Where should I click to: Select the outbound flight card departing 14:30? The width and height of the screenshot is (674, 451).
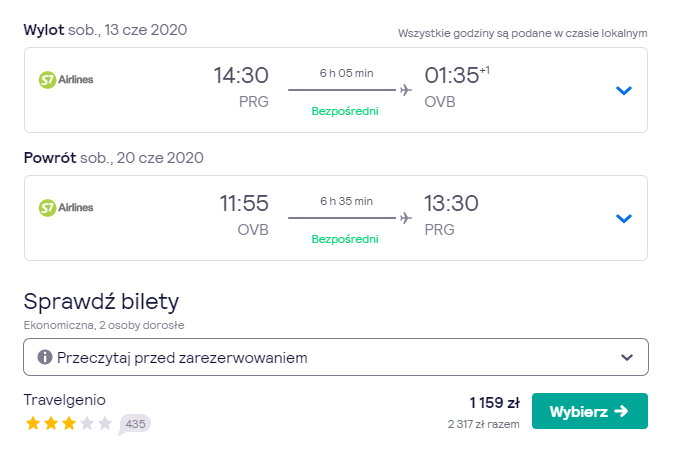(336, 90)
